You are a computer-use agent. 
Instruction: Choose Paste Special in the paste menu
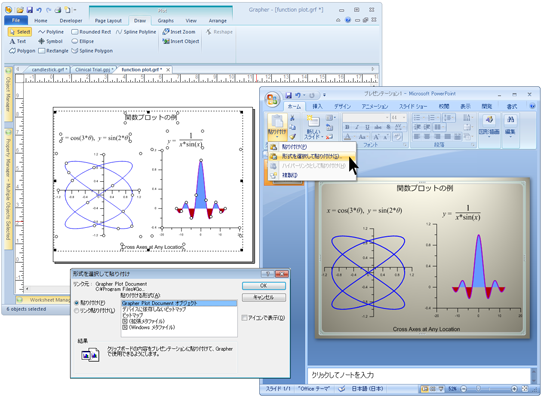point(311,156)
